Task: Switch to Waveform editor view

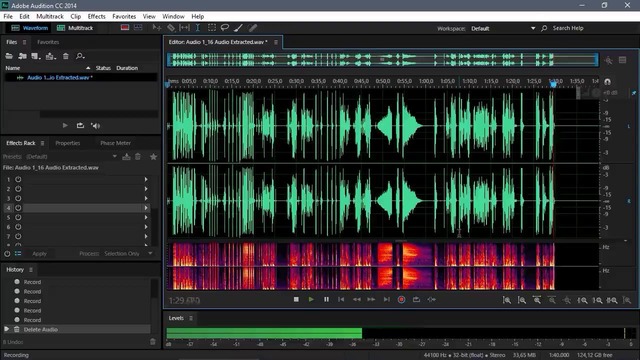Action: pos(29,28)
